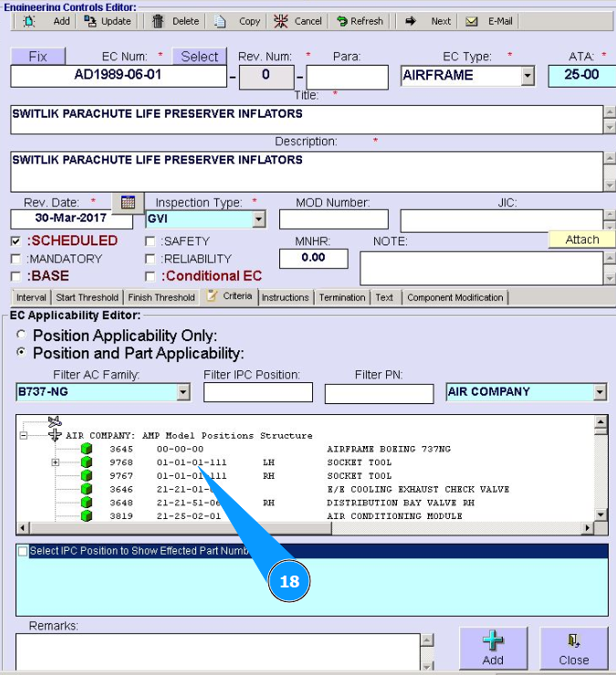Screen dimensions: 616x675
Task: Open the Interval tab
Action: (31, 297)
